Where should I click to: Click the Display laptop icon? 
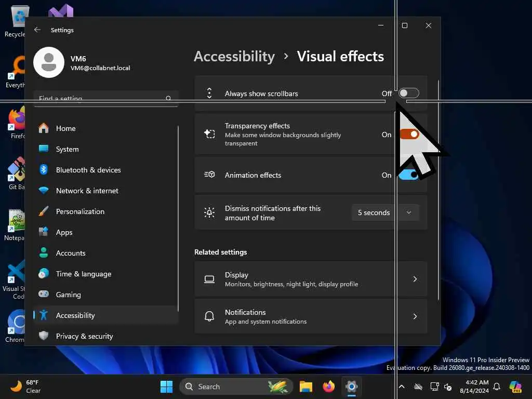209,279
